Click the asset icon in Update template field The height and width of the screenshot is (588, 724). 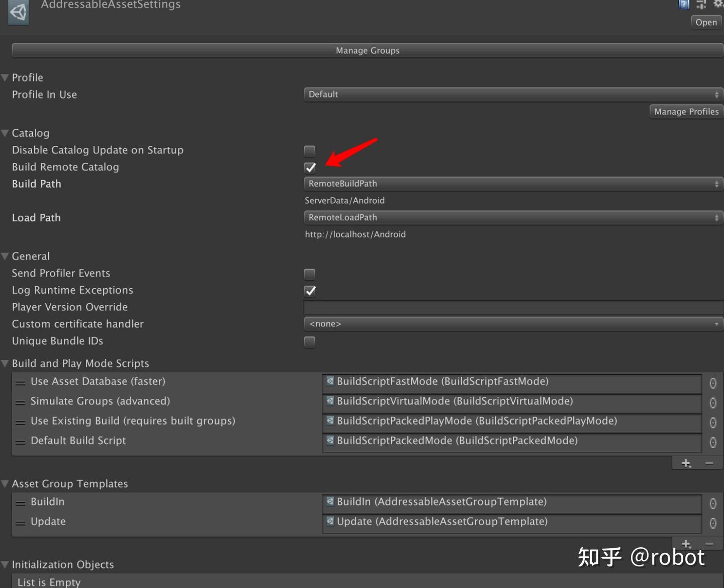330,521
